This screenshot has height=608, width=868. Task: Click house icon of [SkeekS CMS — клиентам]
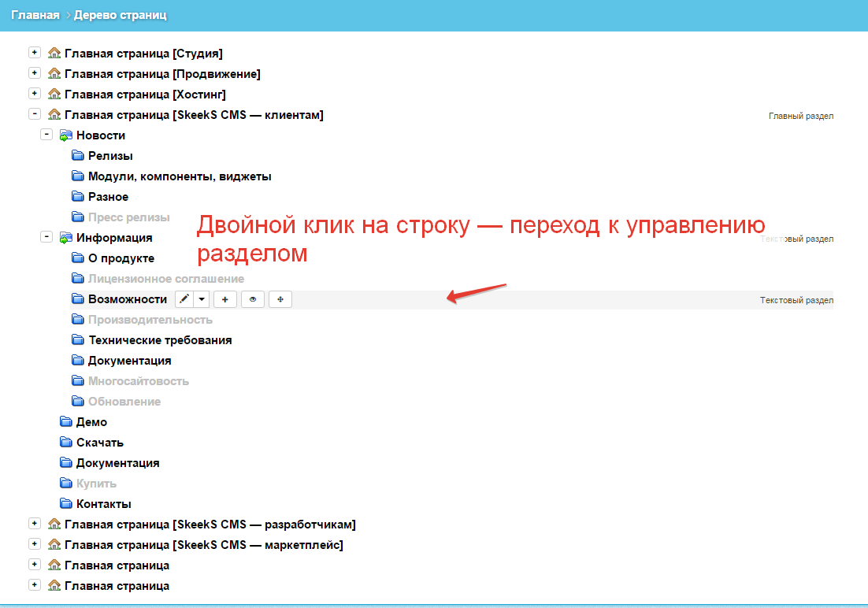tap(54, 115)
